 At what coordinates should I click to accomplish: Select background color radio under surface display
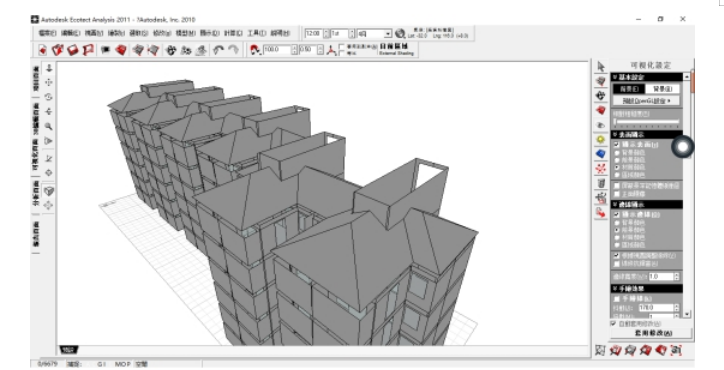click(x=617, y=152)
